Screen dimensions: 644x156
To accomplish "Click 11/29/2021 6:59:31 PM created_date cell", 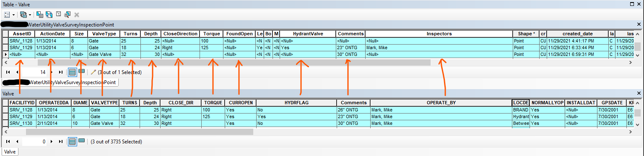I will (x=578, y=55).
